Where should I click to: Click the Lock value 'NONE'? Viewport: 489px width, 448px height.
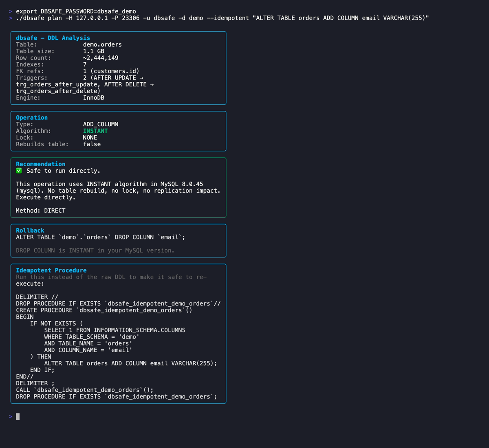90,138
